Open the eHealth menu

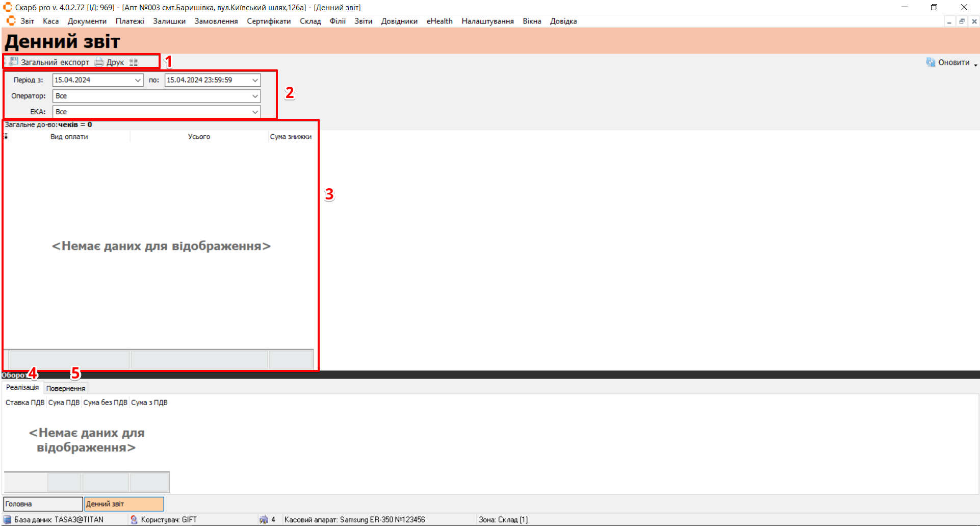440,21
